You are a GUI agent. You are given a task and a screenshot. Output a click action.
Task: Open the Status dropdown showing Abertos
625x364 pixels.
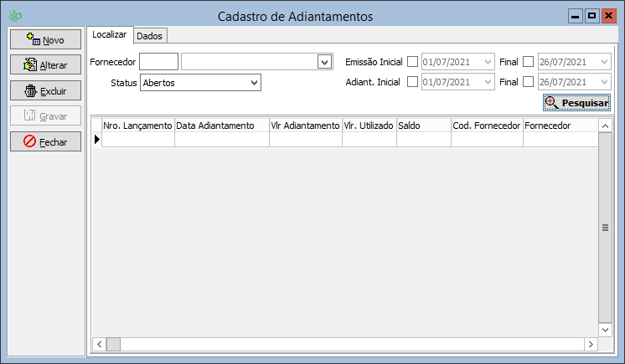pyautogui.click(x=254, y=82)
